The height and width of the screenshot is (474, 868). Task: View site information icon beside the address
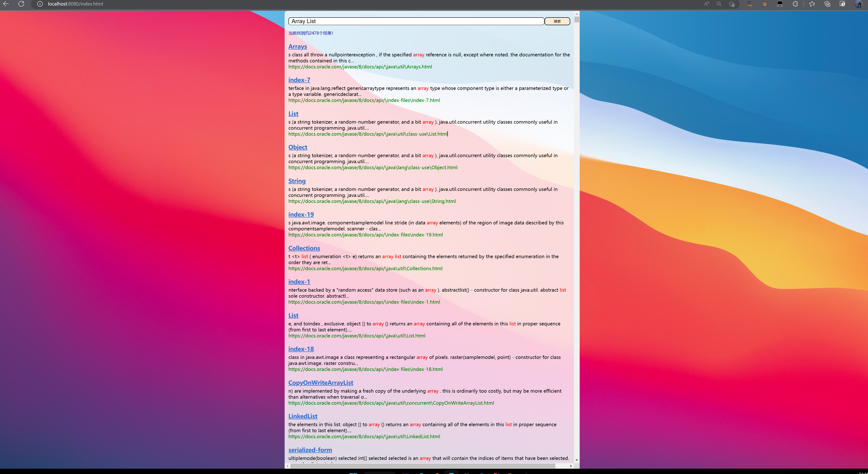[x=40, y=4]
